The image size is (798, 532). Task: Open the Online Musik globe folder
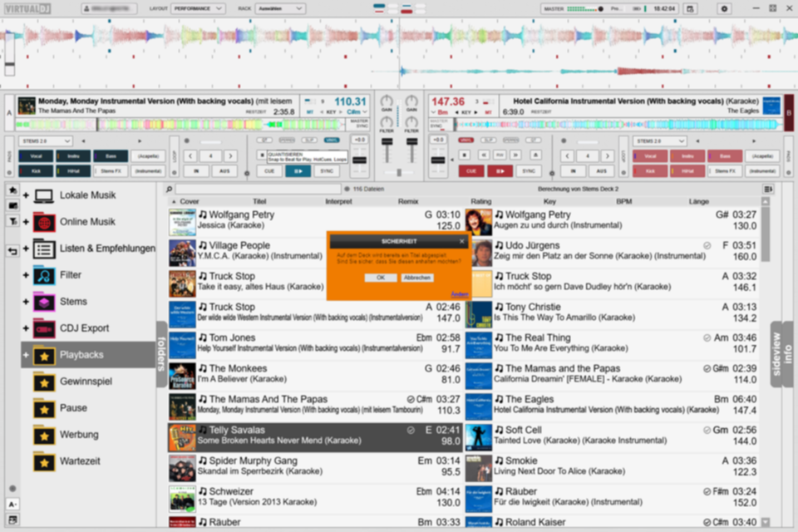click(44, 222)
